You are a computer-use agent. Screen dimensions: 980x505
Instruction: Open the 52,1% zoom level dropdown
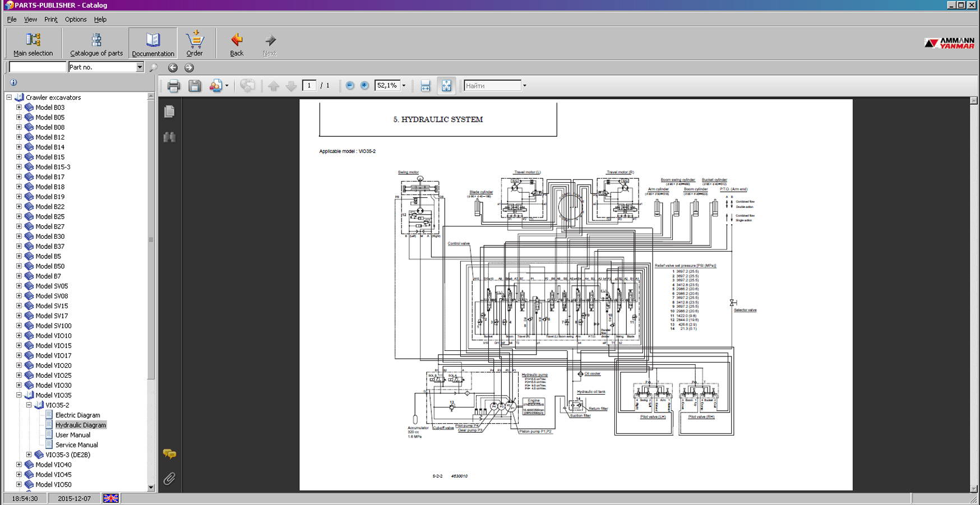(x=404, y=86)
